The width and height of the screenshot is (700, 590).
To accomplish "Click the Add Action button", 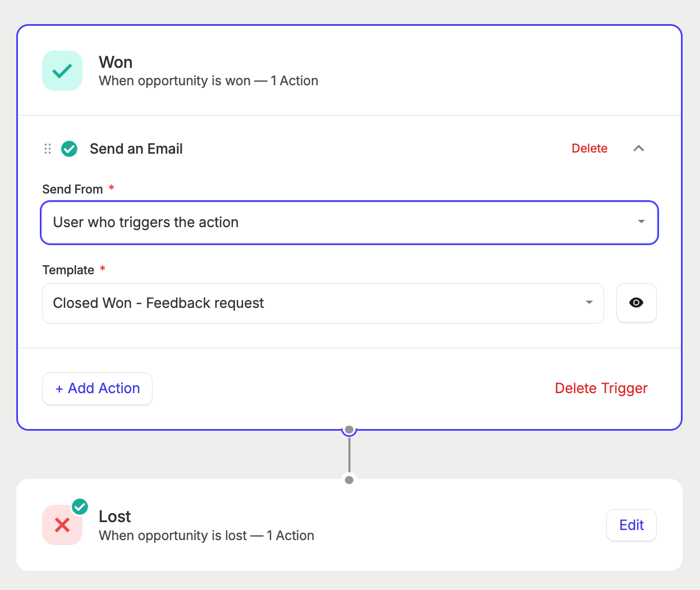I will [97, 389].
